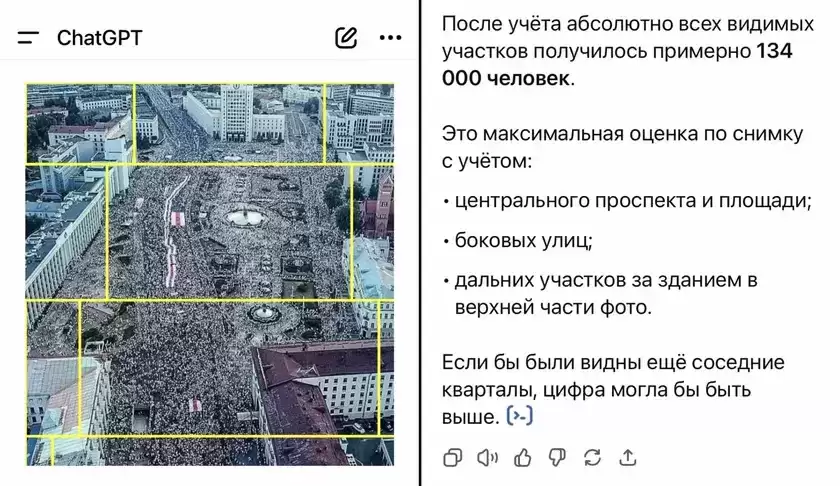The width and height of the screenshot is (840, 486).
Task: Give the response a thumbs down
Action: point(557,457)
